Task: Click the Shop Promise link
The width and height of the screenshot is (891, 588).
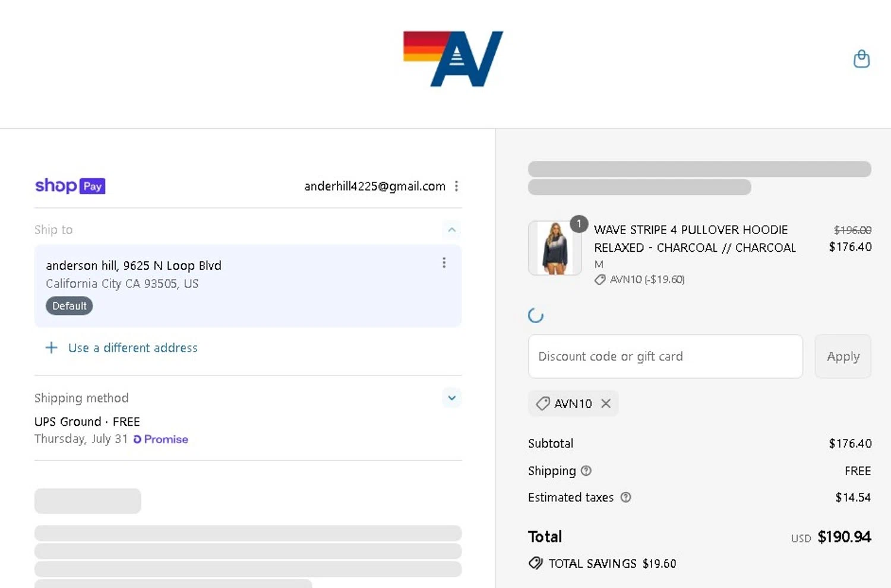Action: (161, 439)
